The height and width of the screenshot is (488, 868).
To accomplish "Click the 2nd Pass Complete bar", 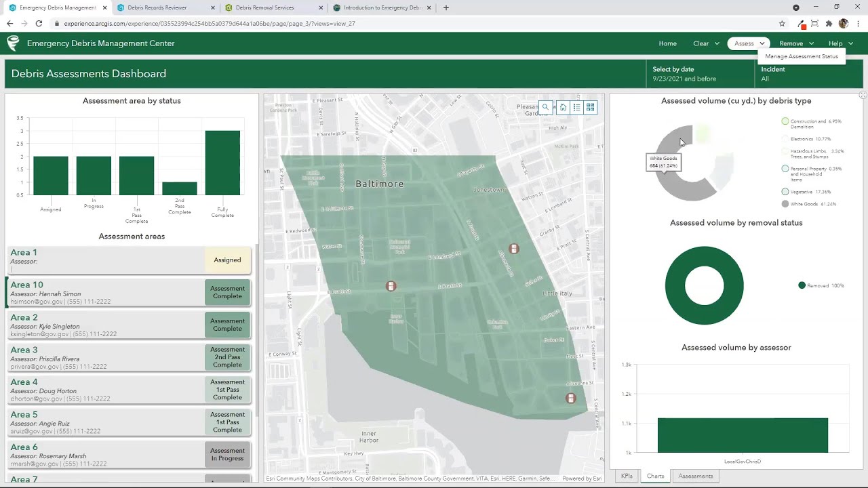I will (x=180, y=188).
